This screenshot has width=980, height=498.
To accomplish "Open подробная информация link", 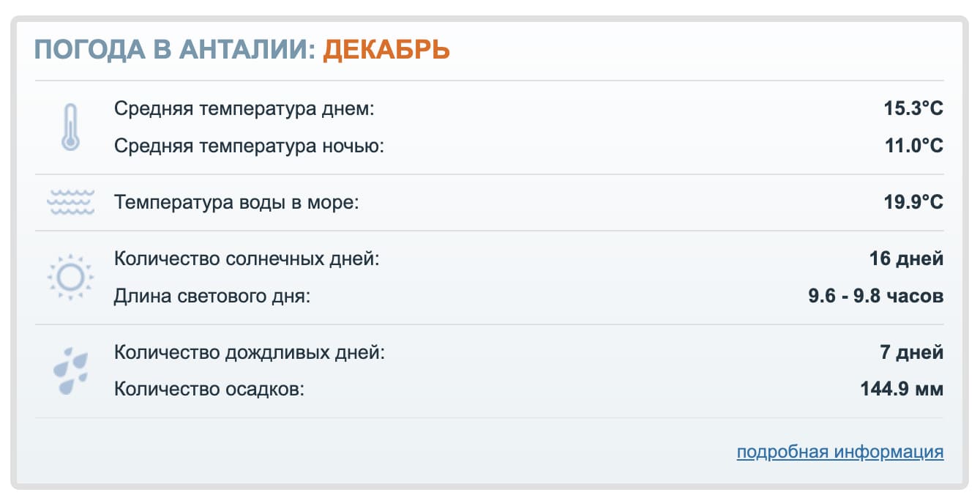I will click(839, 453).
